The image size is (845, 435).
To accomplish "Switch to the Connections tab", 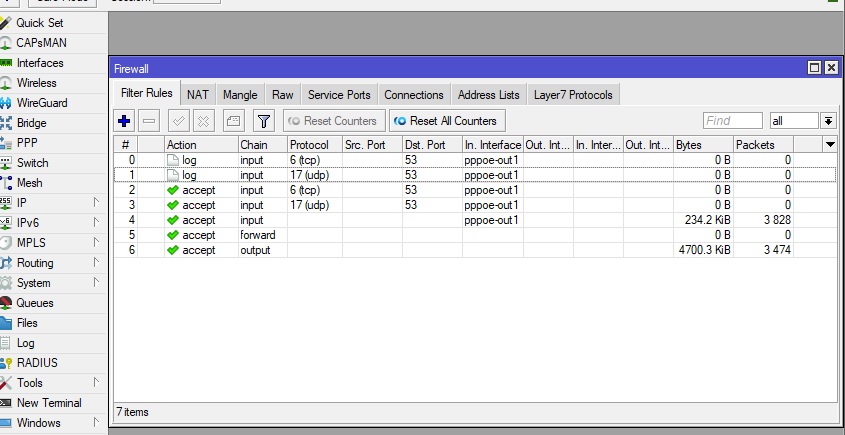I will 414,95.
